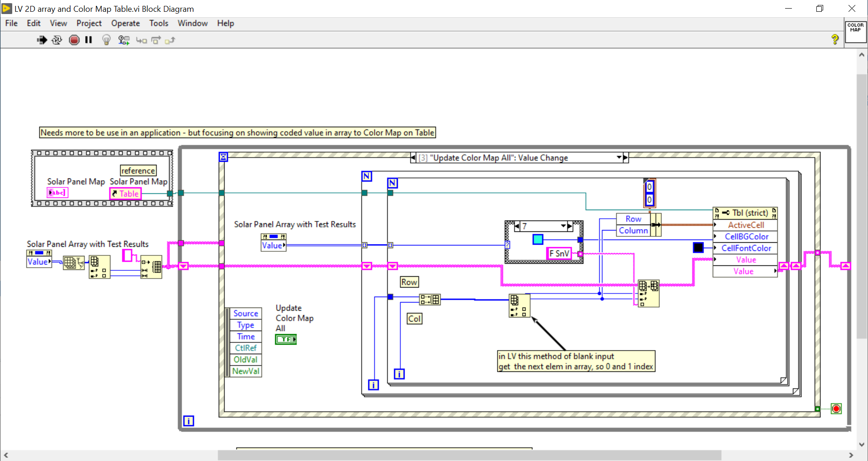The width and height of the screenshot is (868, 461).
Task: Go to previous event case arrow
Action: coord(413,158)
